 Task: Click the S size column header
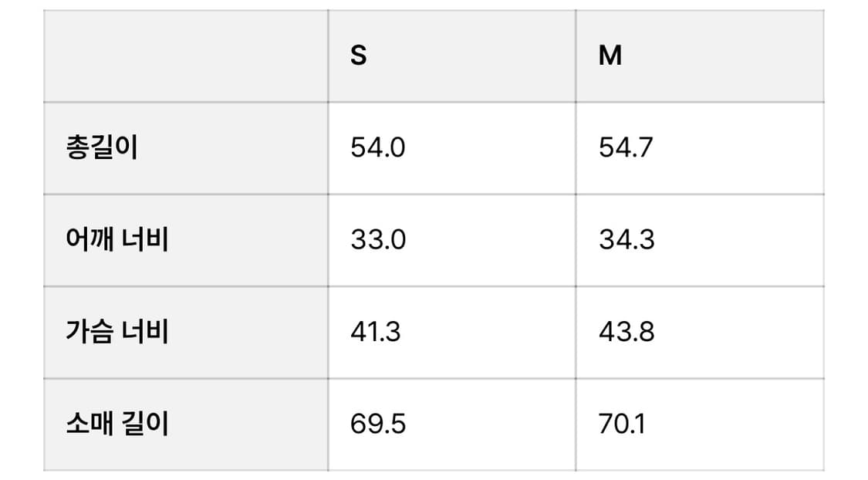[x=359, y=56]
